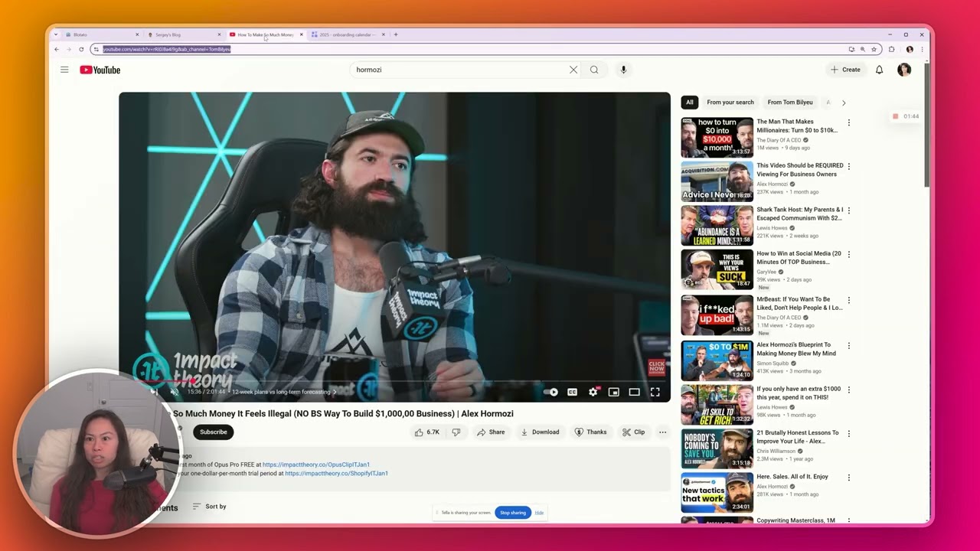
Task: Select the All filter chip
Action: coord(689,103)
